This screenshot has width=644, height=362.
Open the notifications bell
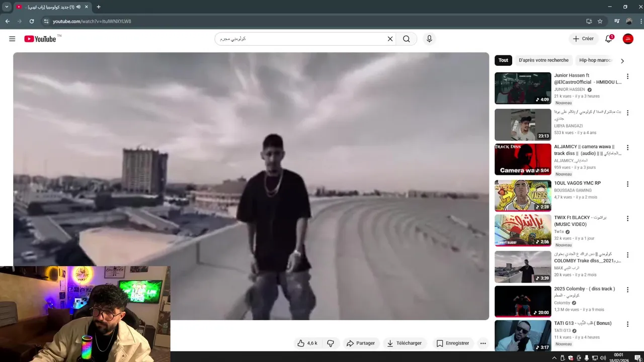click(x=608, y=39)
